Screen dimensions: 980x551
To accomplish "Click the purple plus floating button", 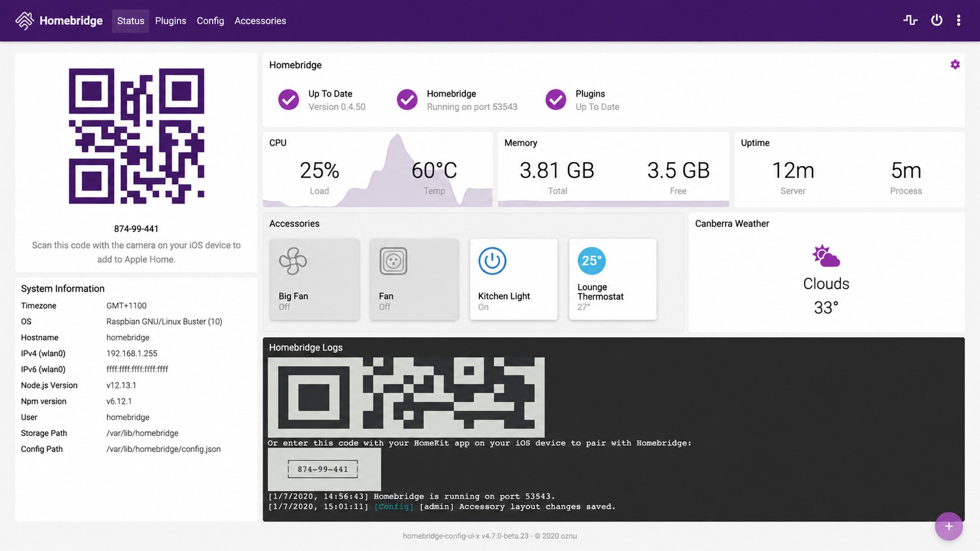I will point(949,526).
